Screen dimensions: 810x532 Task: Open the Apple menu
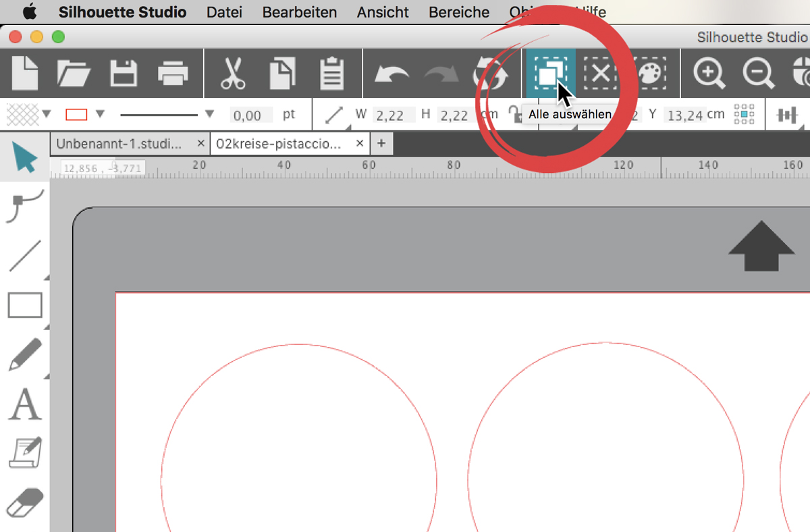tap(30, 11)
